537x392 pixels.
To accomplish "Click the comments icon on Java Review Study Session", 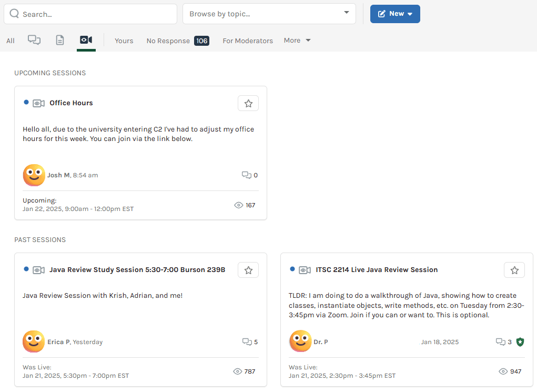I will pos(247,342).
